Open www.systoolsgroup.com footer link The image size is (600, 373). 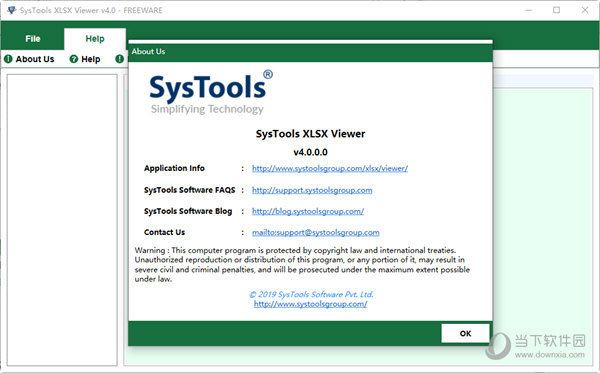coord(310,304)
